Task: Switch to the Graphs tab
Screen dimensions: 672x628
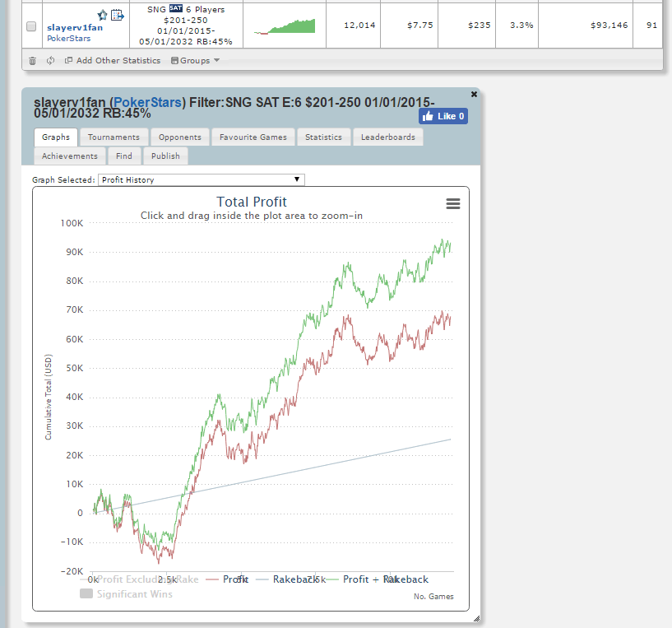Action: (56, 137)
